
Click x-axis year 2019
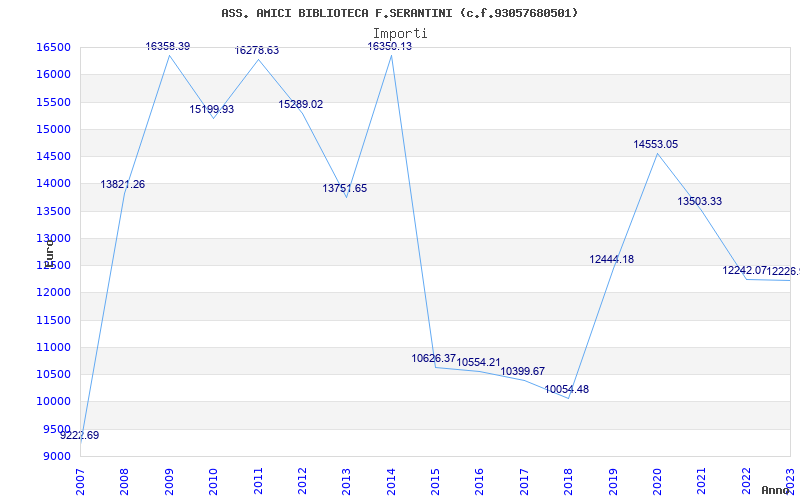pos(613,481)
